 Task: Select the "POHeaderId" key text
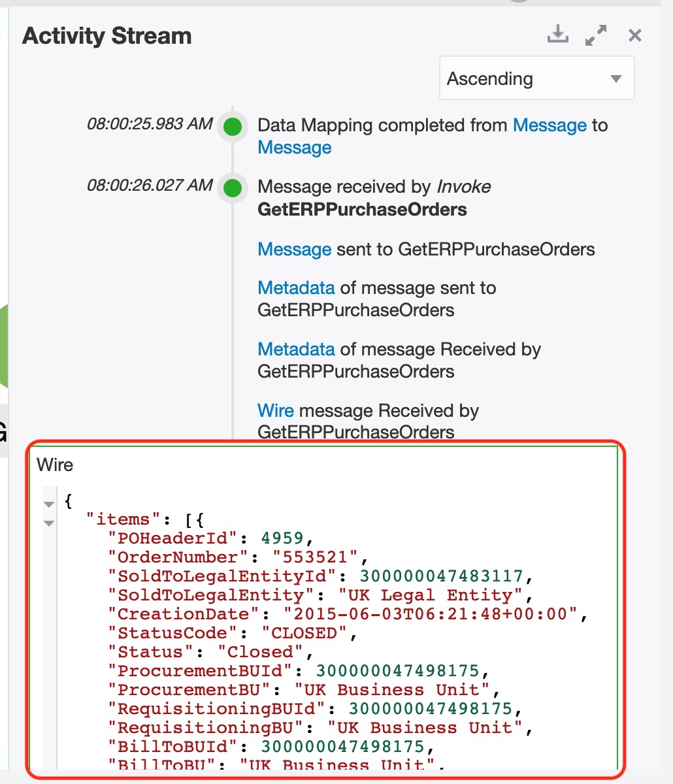(174, 538)
